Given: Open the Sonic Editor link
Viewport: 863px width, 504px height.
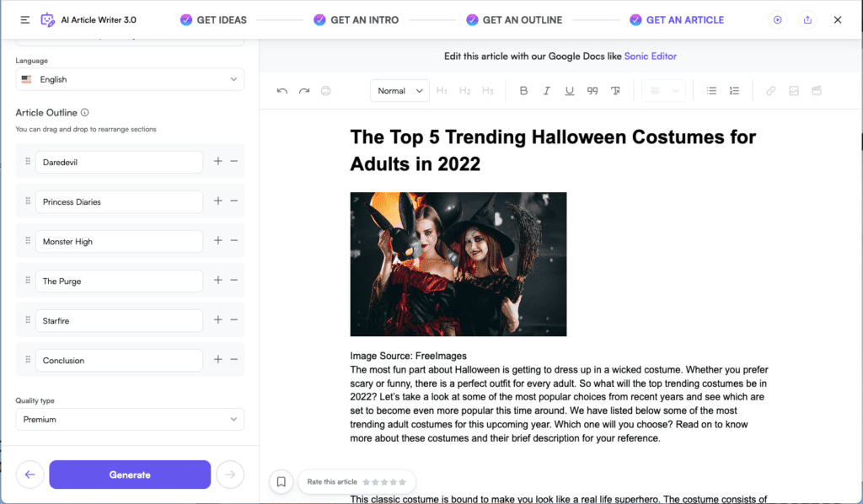Looking at the screenshot, I should coord(650,56).
